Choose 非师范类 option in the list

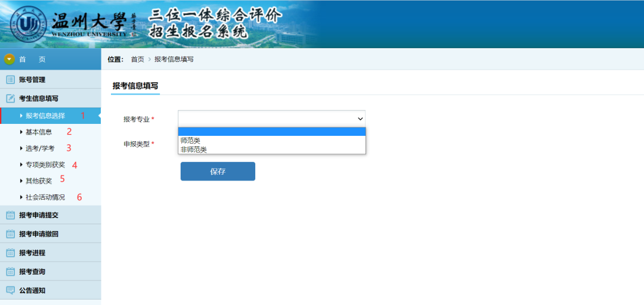click(193, 150)
